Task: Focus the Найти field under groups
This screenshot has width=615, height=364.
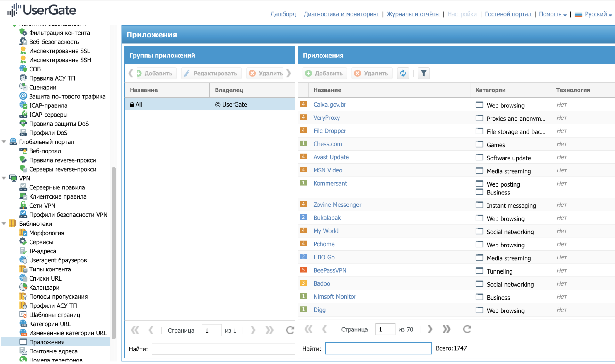Action: tap(223, 349)
